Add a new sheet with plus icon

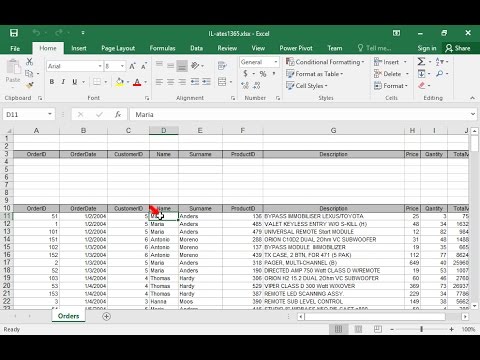[x=106, y=316]
